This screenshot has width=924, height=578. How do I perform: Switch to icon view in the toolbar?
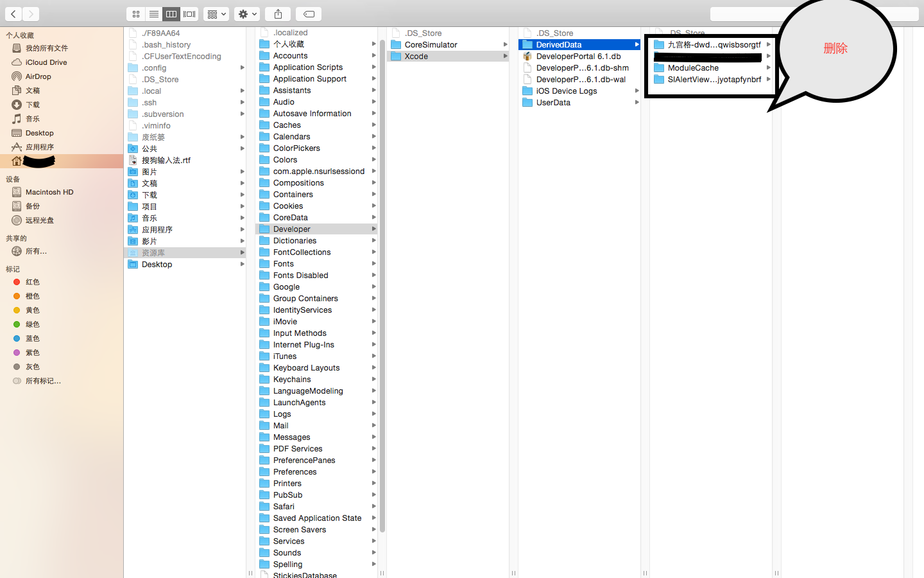point(135,13)
